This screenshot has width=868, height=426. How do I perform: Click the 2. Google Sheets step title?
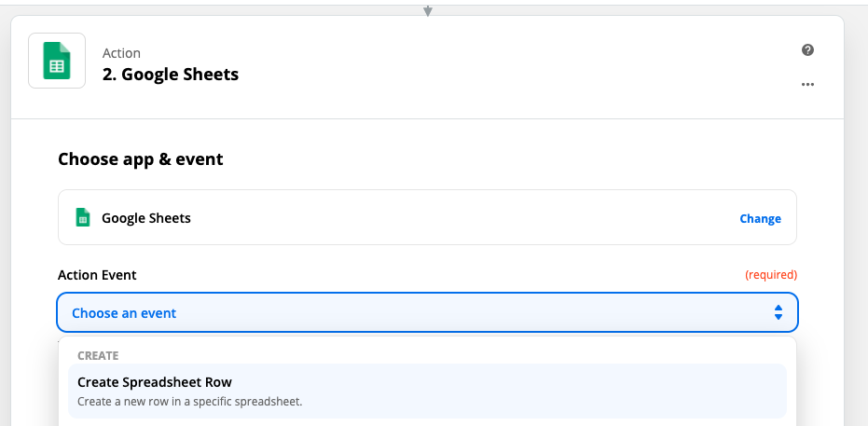click(171, 75)
